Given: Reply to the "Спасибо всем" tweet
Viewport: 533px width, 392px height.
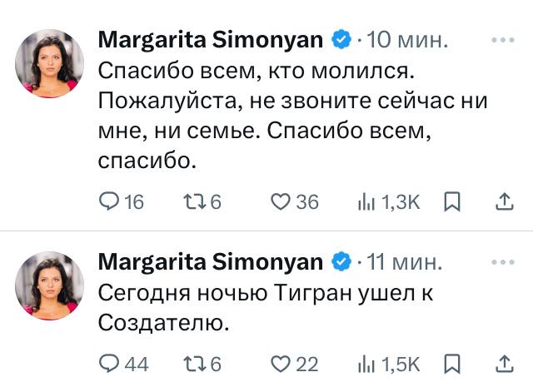Looking at the screenshot, I should [x=110, y=201].
